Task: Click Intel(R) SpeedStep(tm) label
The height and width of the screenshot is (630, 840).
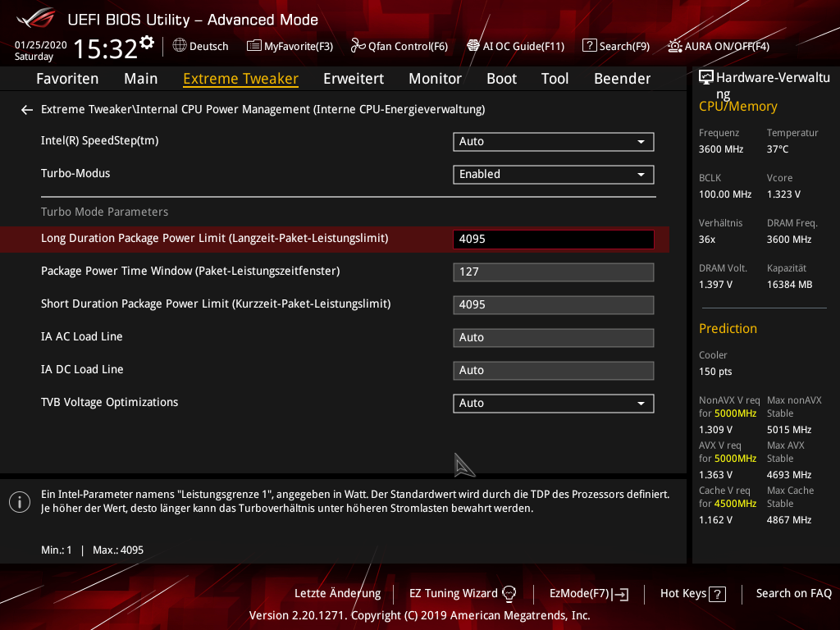Action: [99, 141]
